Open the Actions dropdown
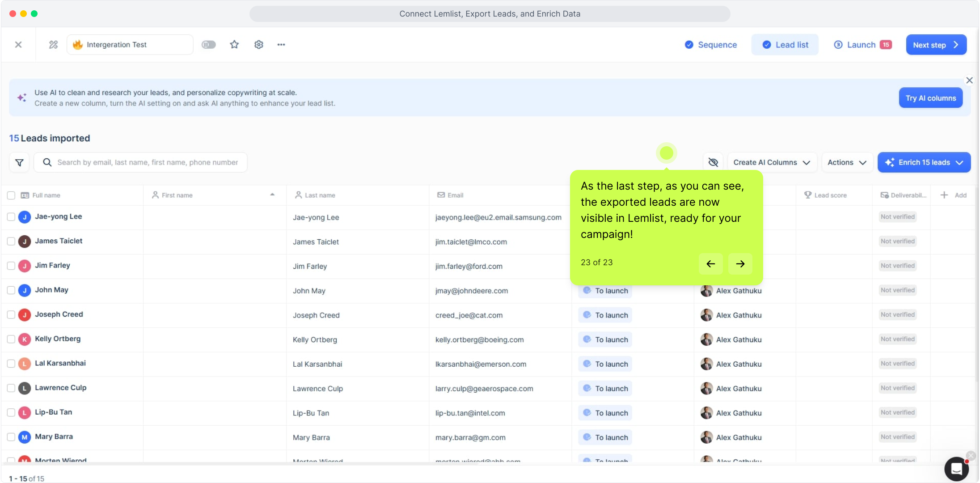This screenshot has height=483, width=980. tap(847, 162)
